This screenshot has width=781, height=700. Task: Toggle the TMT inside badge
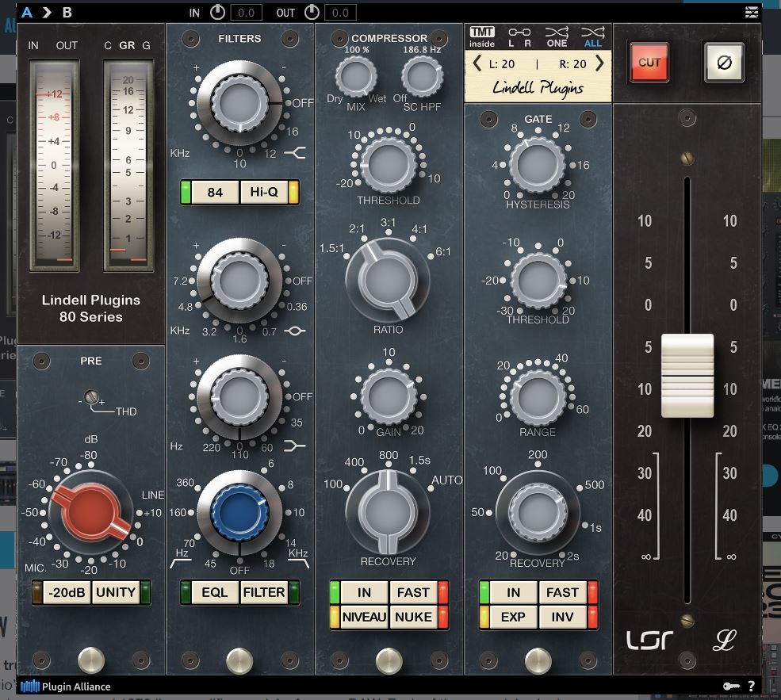click(x=481, y=36)
